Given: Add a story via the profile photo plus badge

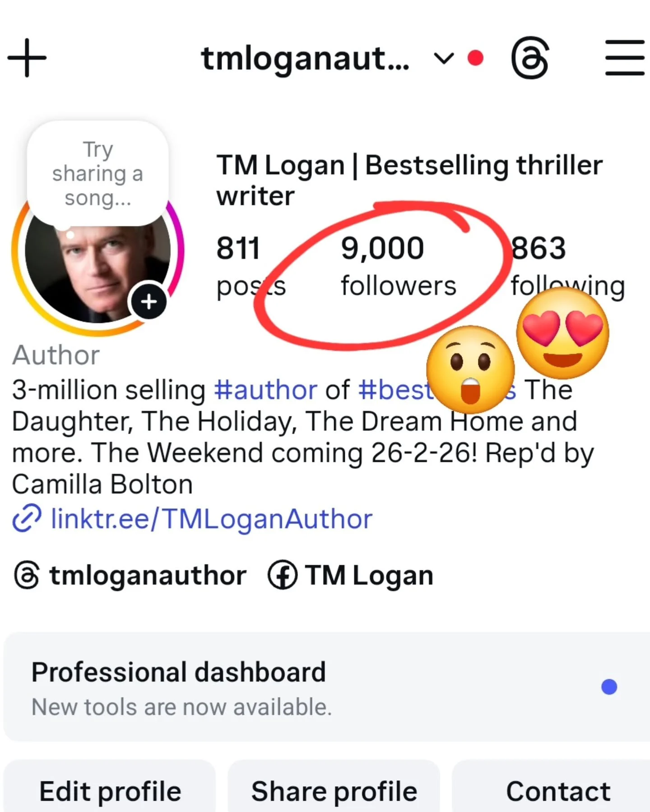Looking at the screenshot, I should coord(149,301).
